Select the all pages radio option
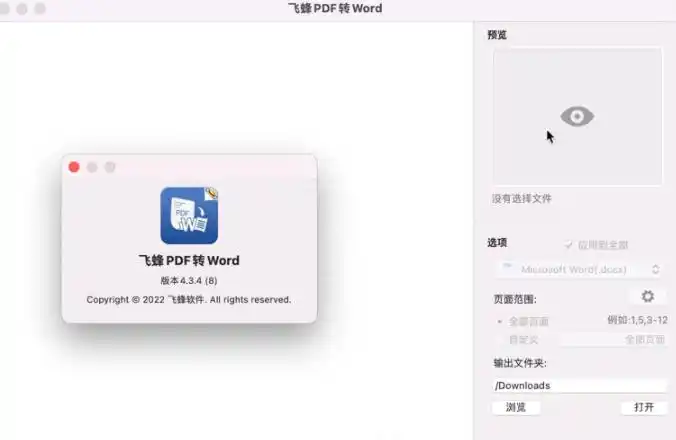676x440 pixels. pos(500,321)
